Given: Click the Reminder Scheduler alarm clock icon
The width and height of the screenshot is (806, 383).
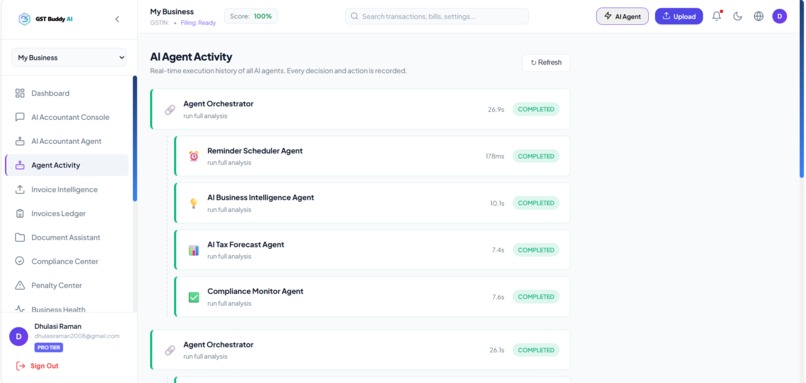Looking at the screenshot, I should point(194,156).
